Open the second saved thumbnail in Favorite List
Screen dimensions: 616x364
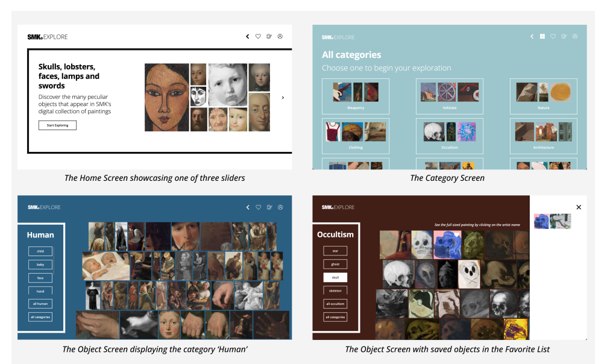click(560, 221)
